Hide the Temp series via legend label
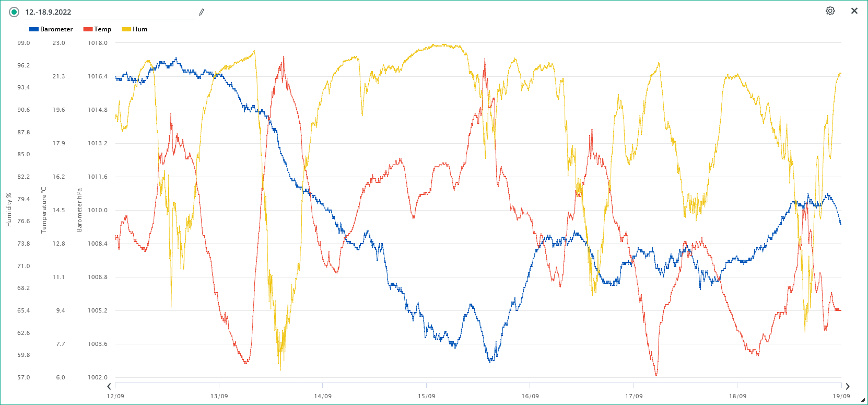The height and width of the screenshot is (405, 868). pos(102,29)
